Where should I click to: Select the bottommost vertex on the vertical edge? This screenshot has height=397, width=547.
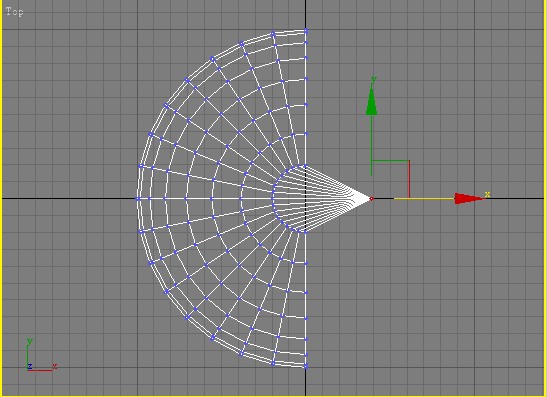point(306,366)
